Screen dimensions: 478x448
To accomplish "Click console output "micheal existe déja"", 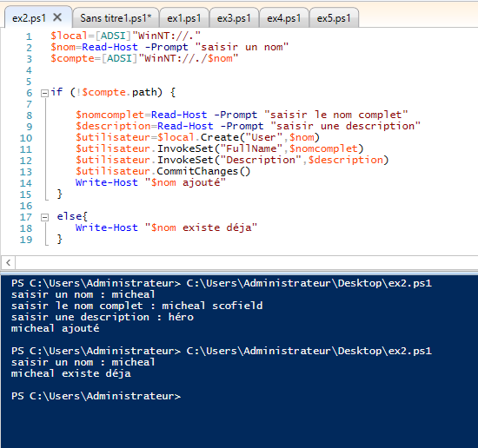I will tap(71, 373).
